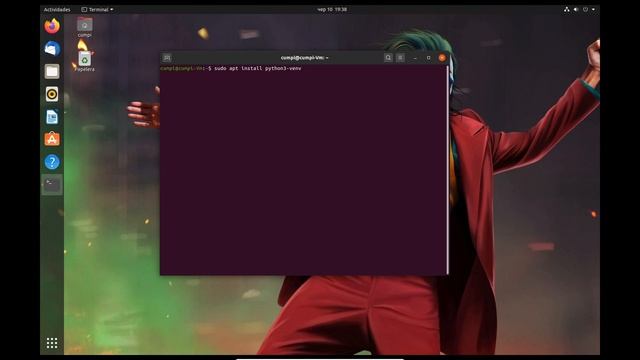The image size is (640, 360).
Task: Open LibreOffice Writer from dock
Action: (52, 117)
